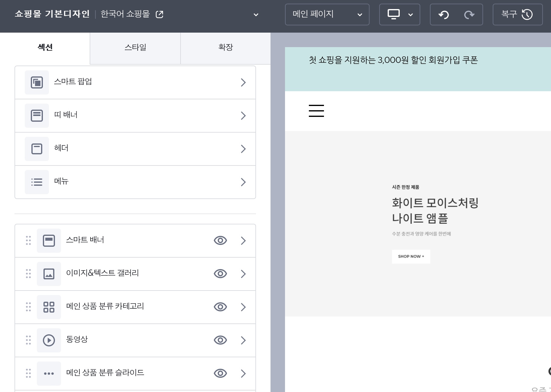Open the desktop device preview dropdown
The image size is (551, 392).
399,14
